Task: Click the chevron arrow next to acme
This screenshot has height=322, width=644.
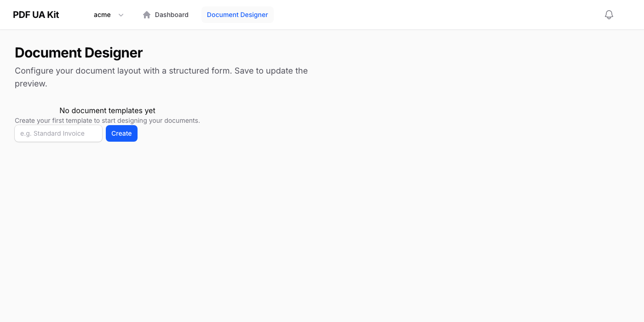Action: point(121,15)
